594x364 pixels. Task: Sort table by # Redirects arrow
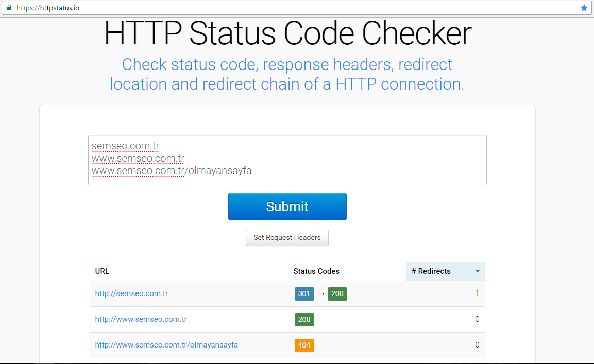click(x=478, y=271)
